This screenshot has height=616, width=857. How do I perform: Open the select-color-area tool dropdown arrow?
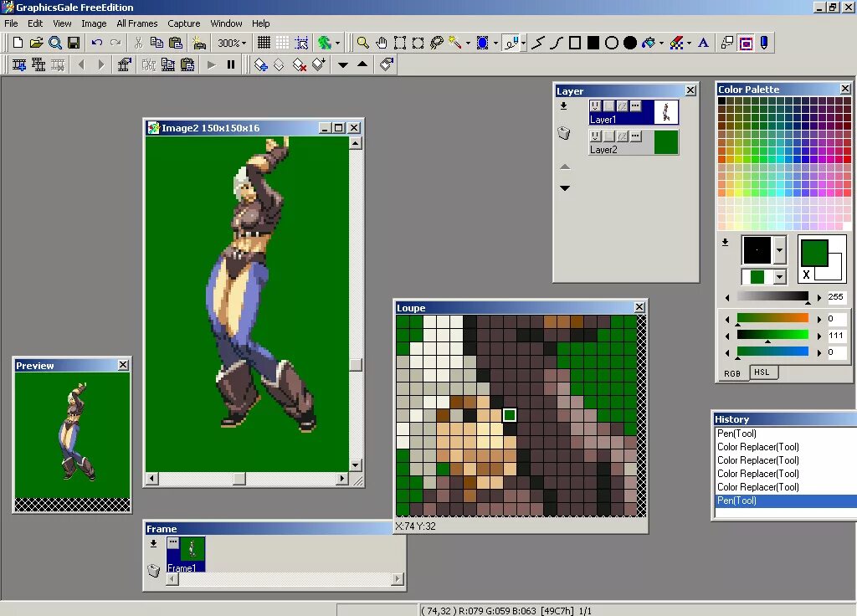[x=495, y=43]
